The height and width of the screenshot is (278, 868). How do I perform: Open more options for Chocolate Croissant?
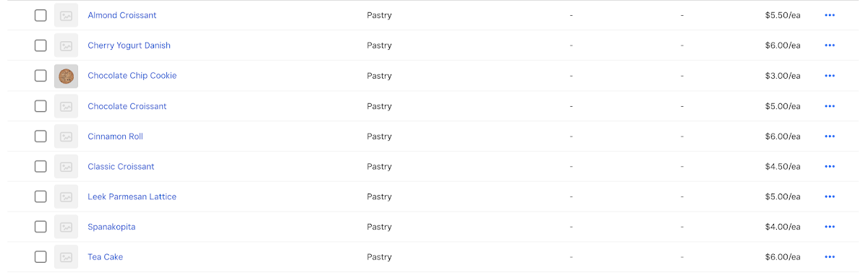[830, 106]
